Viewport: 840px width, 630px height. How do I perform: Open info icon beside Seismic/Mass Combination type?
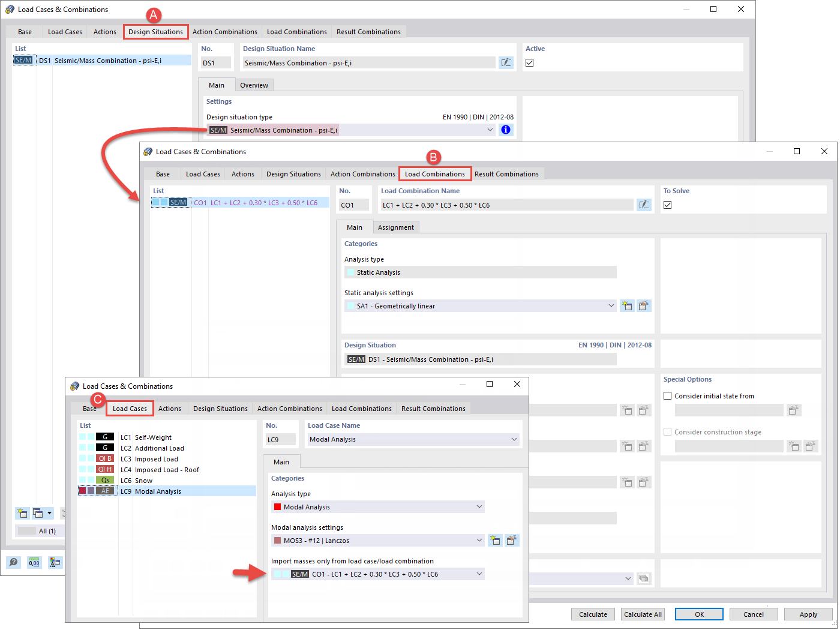pos(506,130)
